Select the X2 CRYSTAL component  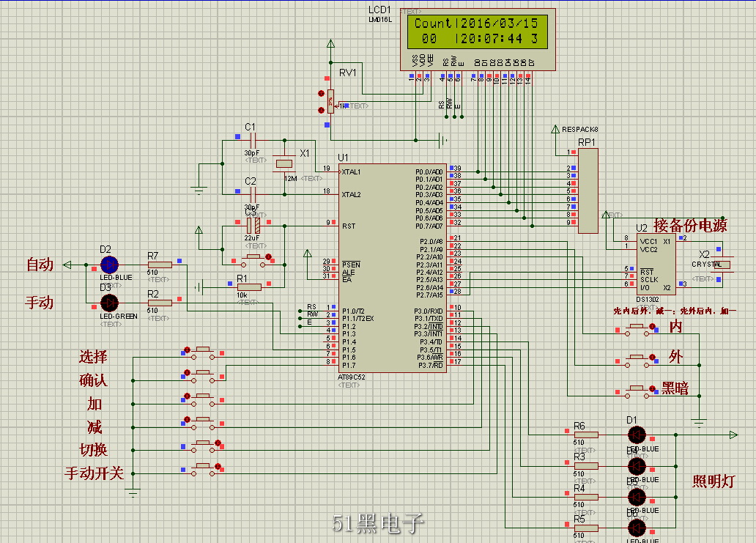click(722, 265)
